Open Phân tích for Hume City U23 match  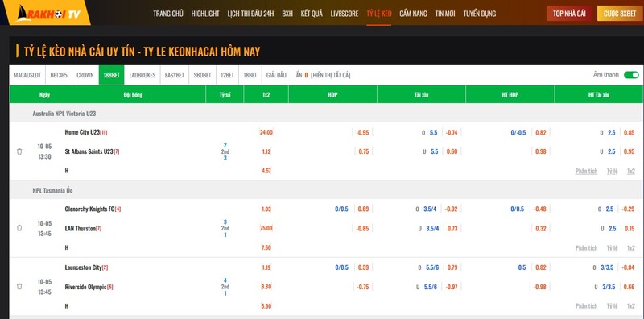click(x=586, y=171)
